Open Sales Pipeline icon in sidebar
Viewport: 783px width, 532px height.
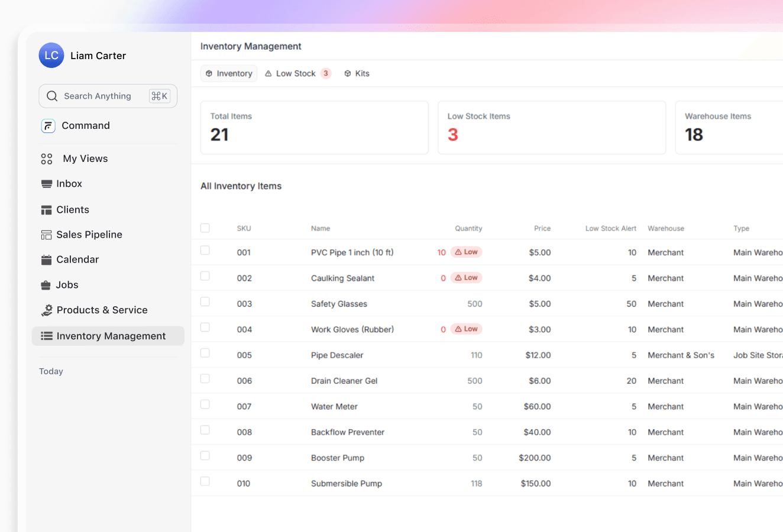pos(47,235)
